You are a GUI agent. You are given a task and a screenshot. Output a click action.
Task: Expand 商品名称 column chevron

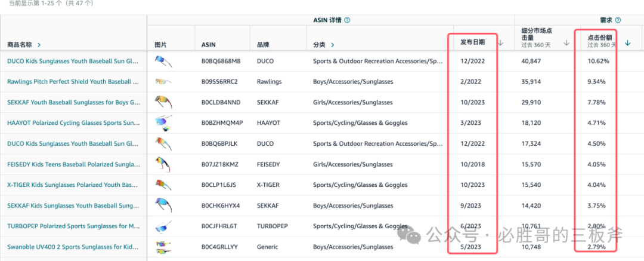tap(39, 45)
